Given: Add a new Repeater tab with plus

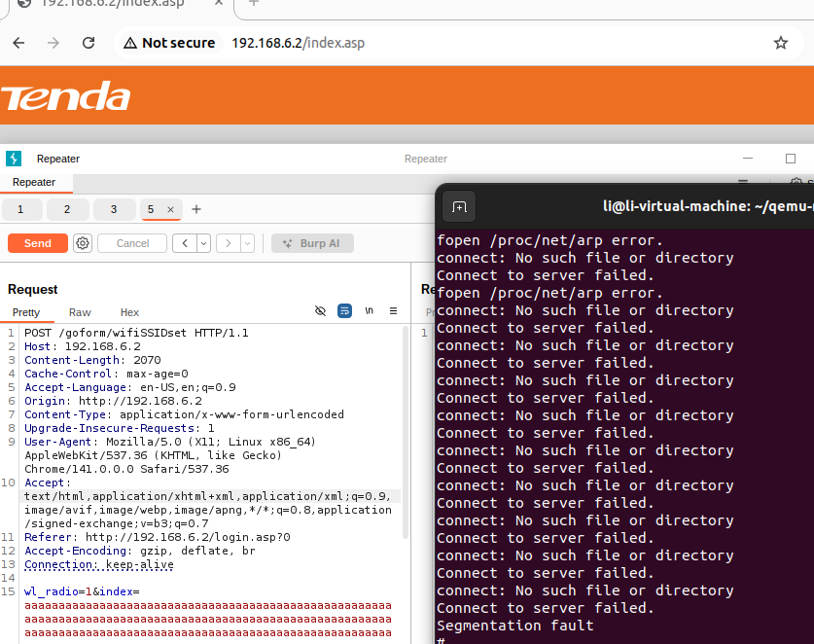Looking at the screenshot, I should point(196,209).
